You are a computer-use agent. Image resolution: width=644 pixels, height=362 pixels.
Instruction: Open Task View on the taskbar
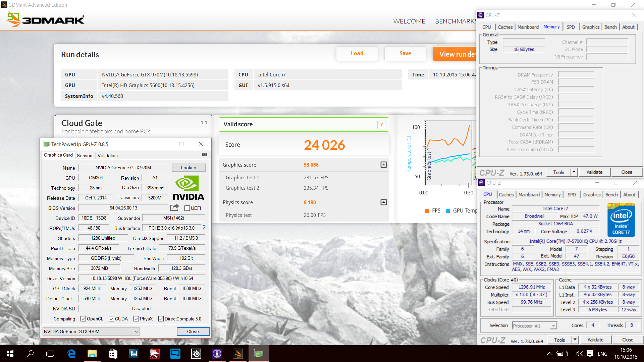point(50,354)
